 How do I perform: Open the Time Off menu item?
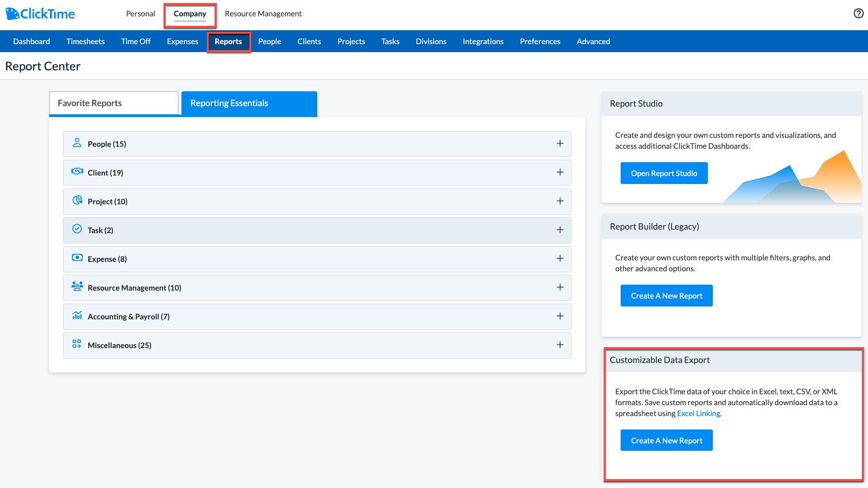click(136, 42)
